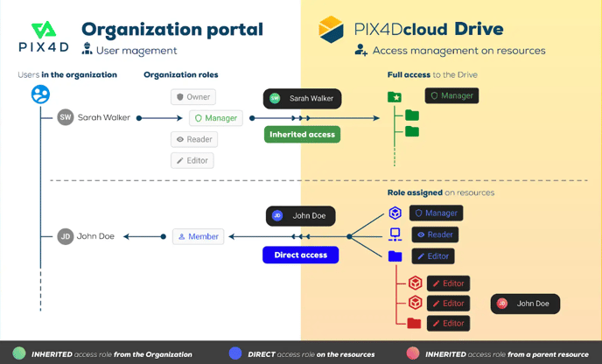Click the first red Editor badge

pos(448,283)
